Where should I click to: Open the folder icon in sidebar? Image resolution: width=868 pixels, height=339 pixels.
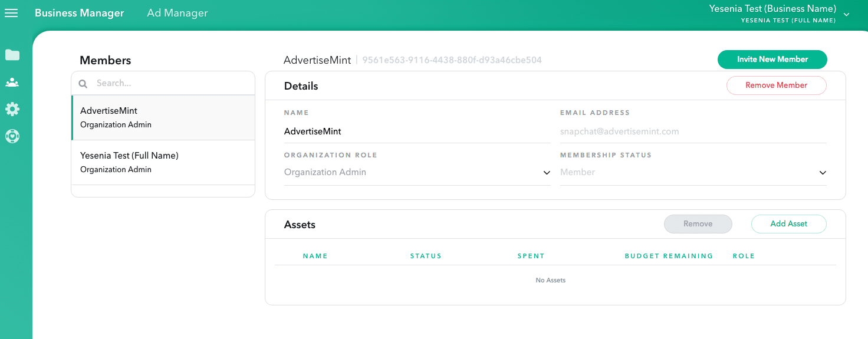[12, 55]
